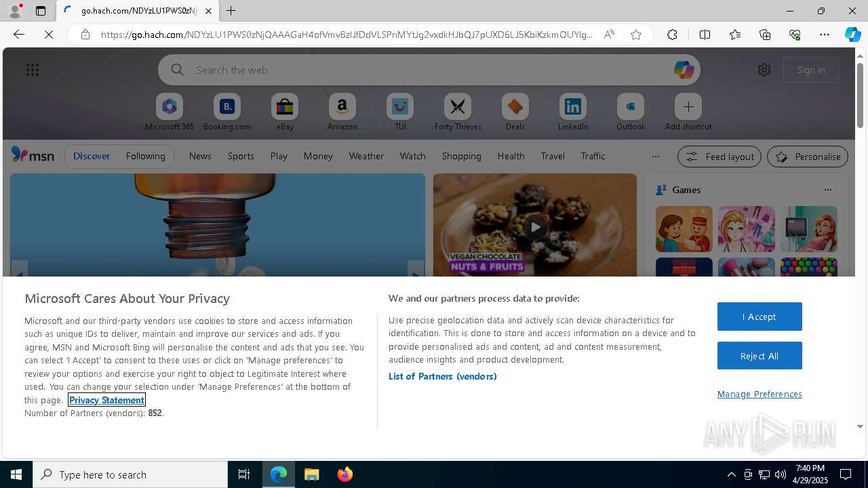Open the Microsoft 365 shortcut
868x488 pixels.
[170, 113]
